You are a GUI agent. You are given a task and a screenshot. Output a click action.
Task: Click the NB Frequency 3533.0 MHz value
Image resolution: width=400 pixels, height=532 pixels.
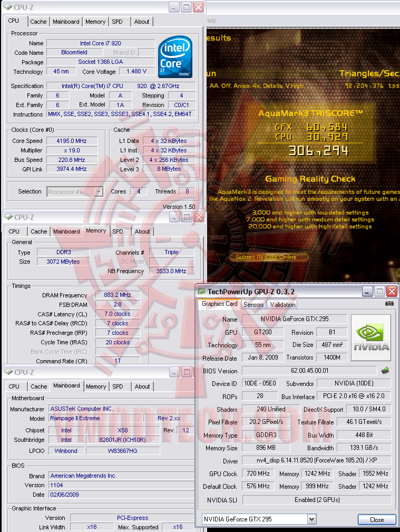click(x=171, y=271)
